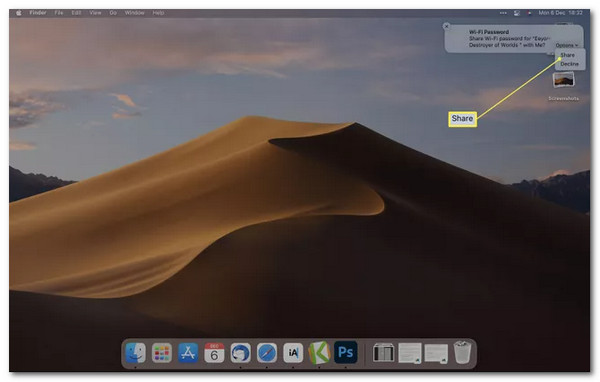
Task: Open the Help menu
Action: tap(158, 13)
